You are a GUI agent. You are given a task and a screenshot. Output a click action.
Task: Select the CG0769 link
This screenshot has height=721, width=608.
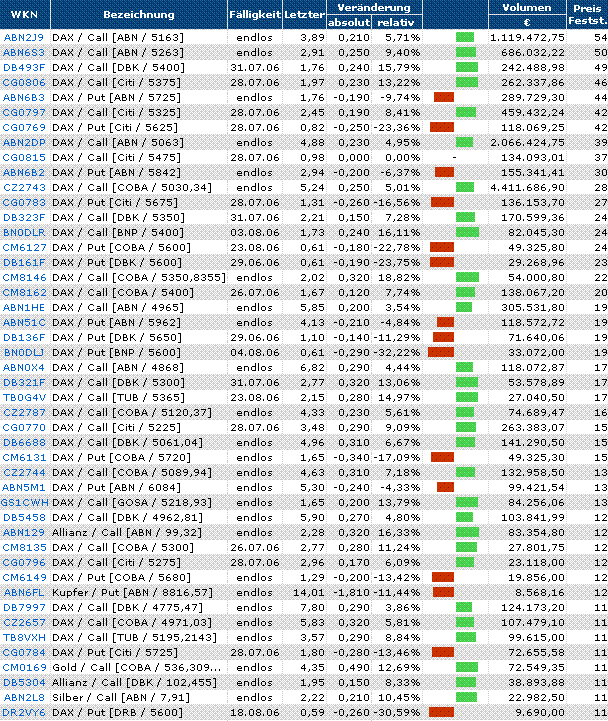point(24,127)
